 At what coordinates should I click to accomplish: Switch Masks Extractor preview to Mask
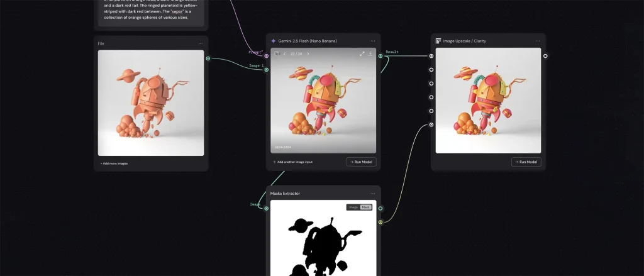pyautogui.click(x=365, y=207)
